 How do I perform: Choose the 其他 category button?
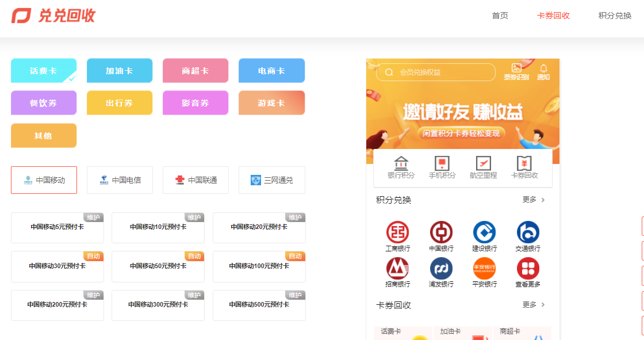click(x=44, y=136)
